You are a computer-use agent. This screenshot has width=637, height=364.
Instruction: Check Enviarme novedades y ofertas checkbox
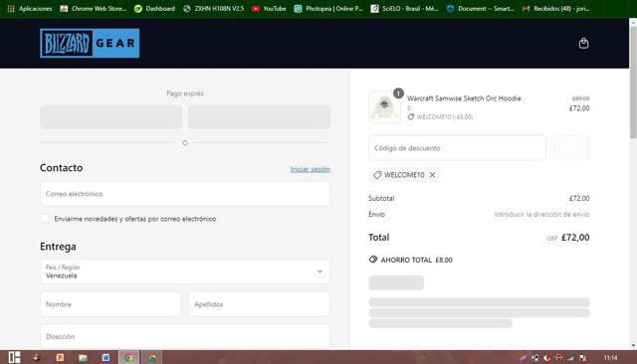point(45,219)
